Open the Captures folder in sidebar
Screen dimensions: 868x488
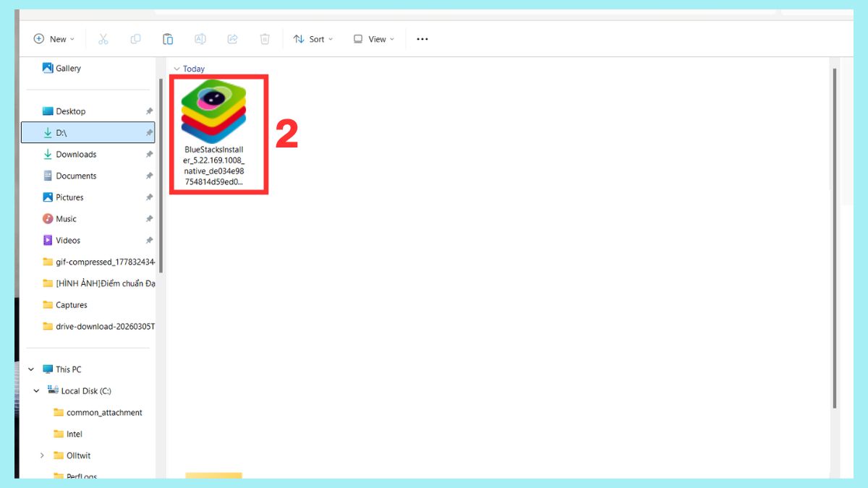click(65, 305)
